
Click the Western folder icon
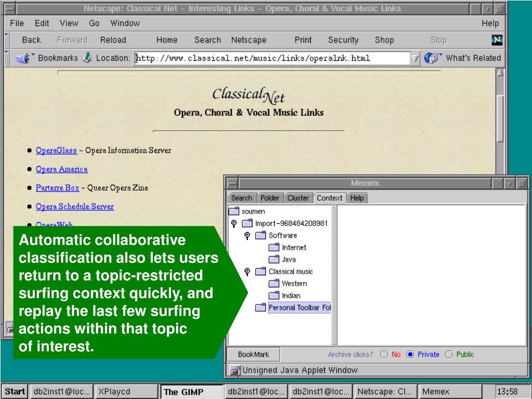point(274,283)
